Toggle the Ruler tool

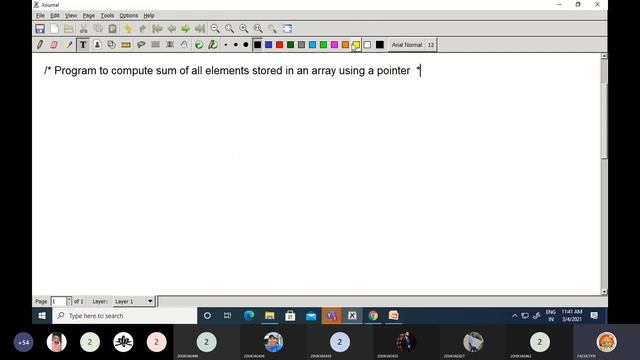coord(126,44)
